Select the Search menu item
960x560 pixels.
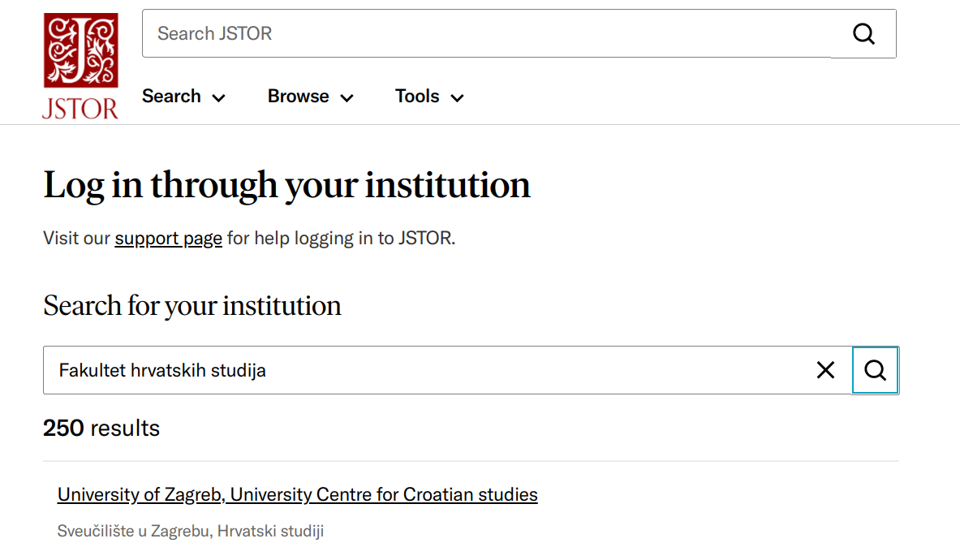coord(171,96)
